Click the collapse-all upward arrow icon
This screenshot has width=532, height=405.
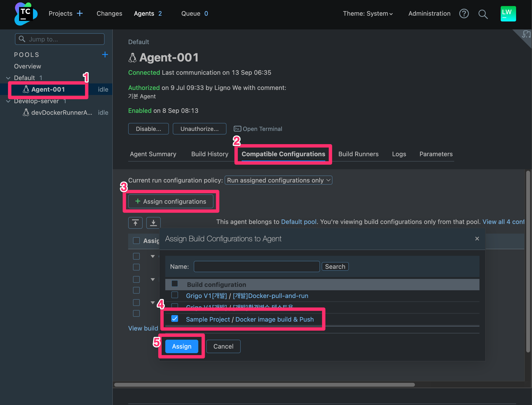pyautogui.click(x=135, y=223)
